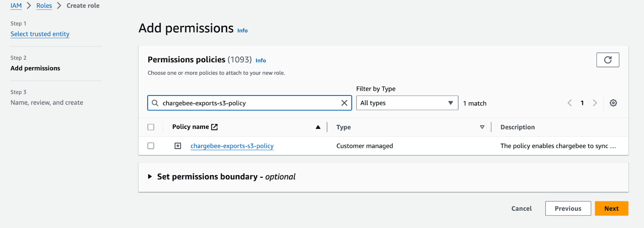Viewport: 644px width, 228px height.
Task: Click the magnifier search icon
Action: coord(155,103)
